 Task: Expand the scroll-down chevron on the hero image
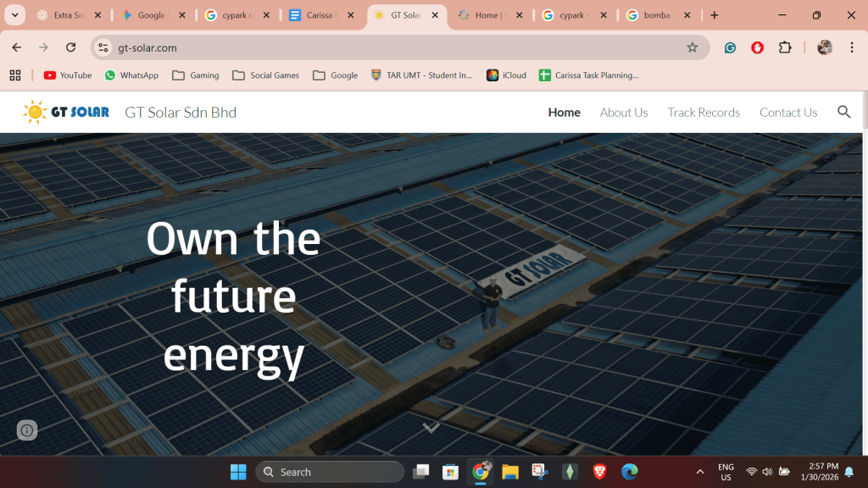[x=431, y=427]
